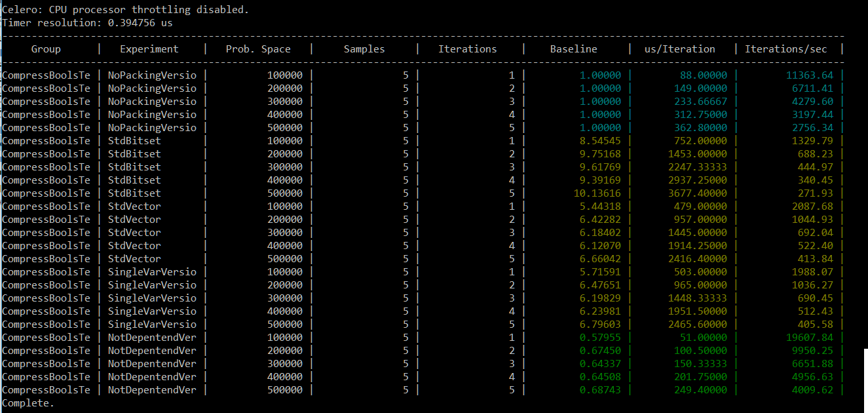Click the "Samples" column header
The image size is (868, 413).
coord(364,49)
